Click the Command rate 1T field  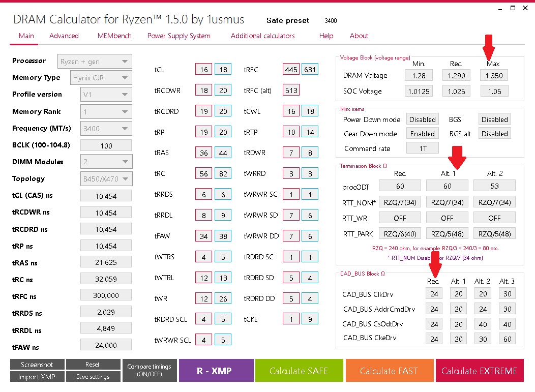pos(423,148)
